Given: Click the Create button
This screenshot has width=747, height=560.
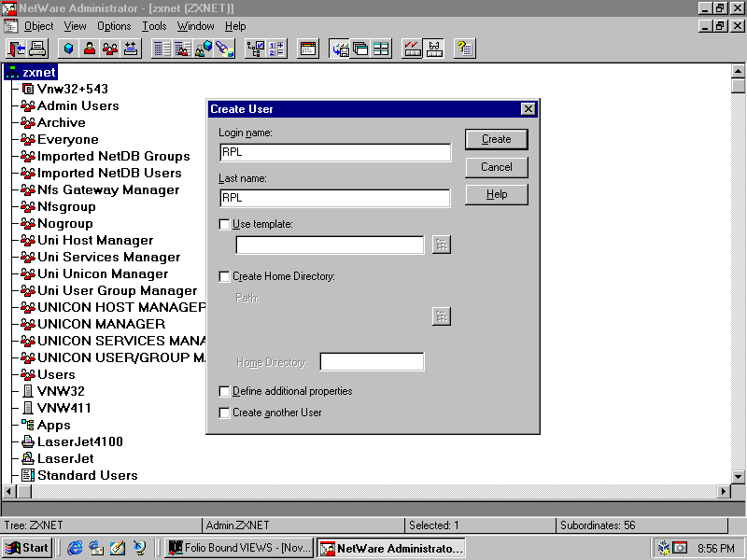Looking at the screenshot, I should (x=497, y=139).
